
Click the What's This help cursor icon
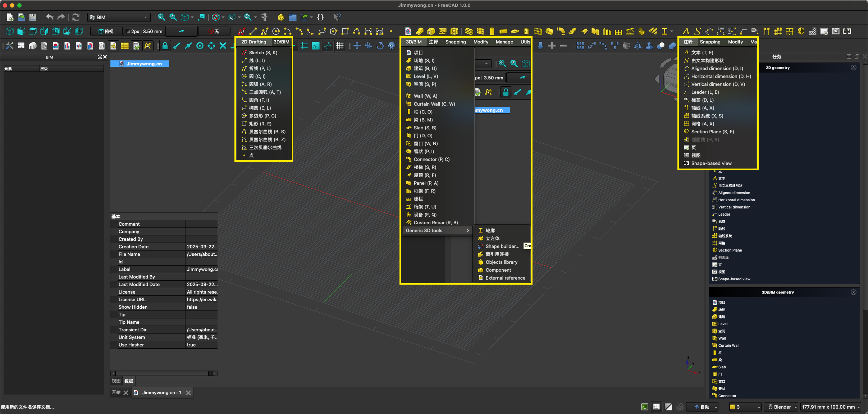(x=337, y=17)
